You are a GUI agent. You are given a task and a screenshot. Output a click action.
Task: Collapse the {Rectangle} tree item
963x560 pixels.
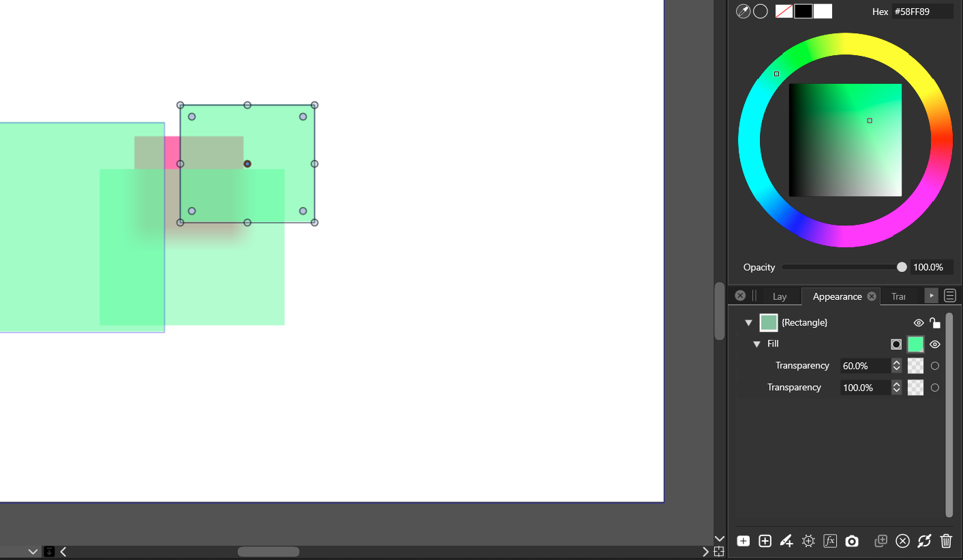(x=748, y=323)
